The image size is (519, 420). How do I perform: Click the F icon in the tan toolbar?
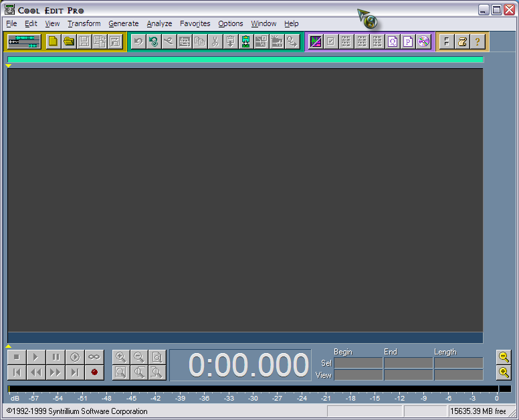[x=447, y=41]
